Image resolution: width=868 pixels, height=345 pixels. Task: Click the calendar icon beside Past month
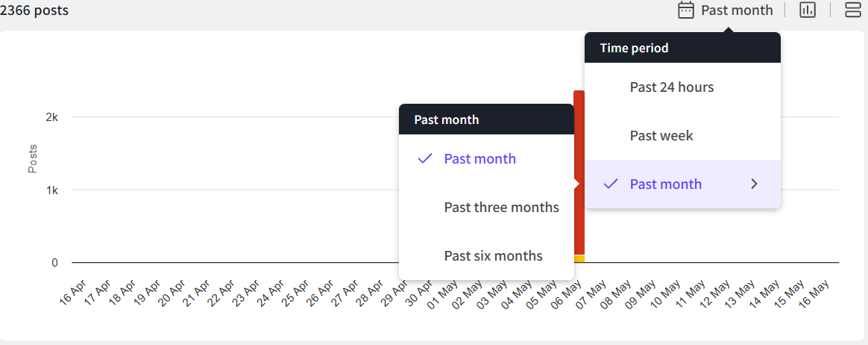(x=685, y=10)
